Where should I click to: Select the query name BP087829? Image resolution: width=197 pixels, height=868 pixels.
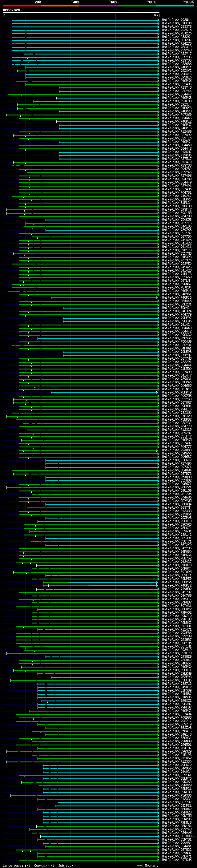click(x=11, y=10)
